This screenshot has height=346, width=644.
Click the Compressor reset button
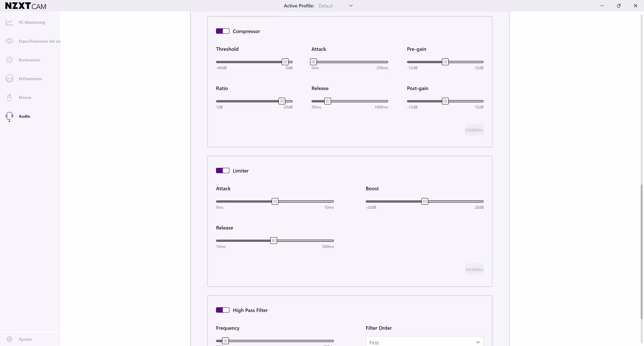point(474,130)
